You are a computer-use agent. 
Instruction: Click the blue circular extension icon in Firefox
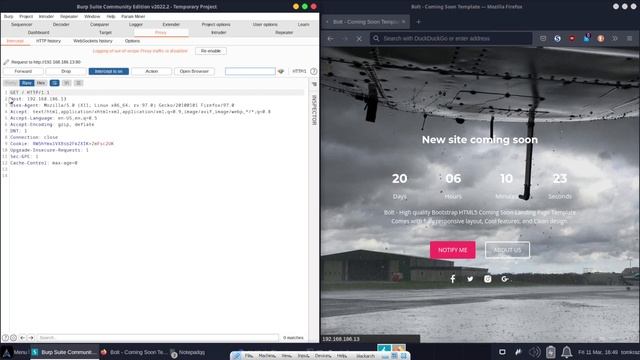click(x=558, y=38)
